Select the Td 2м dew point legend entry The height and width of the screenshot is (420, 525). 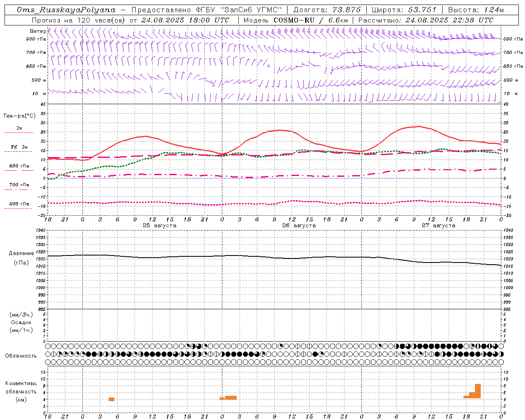point(19,148)
